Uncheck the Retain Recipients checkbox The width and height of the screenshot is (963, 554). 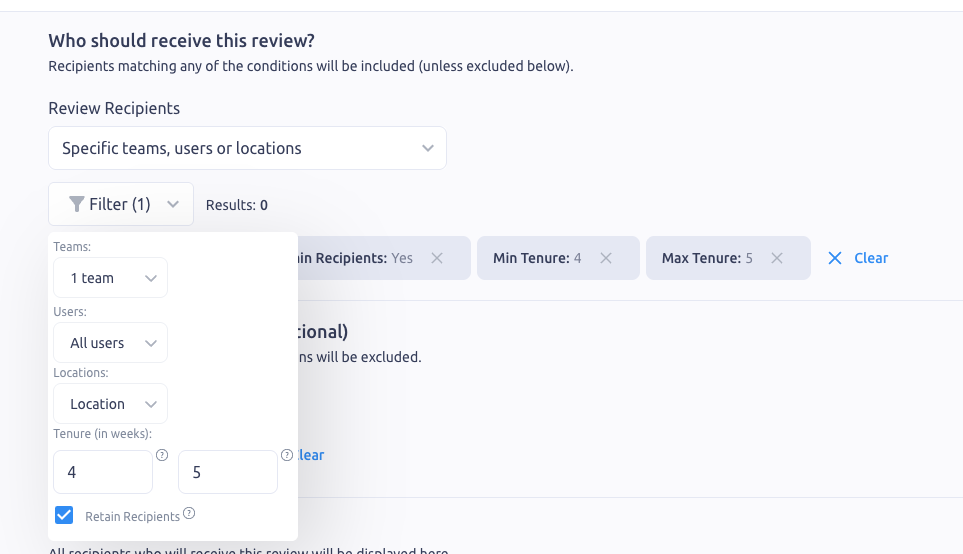tap(64, 515)
